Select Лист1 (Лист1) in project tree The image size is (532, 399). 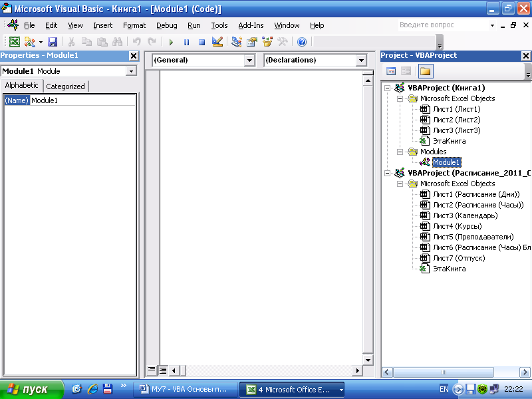click(456, 109)
